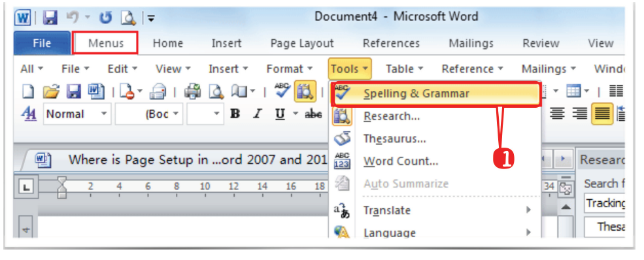644x260 pixels.
Task: Click the Permission restricted document icon
Action: [128, 91]
